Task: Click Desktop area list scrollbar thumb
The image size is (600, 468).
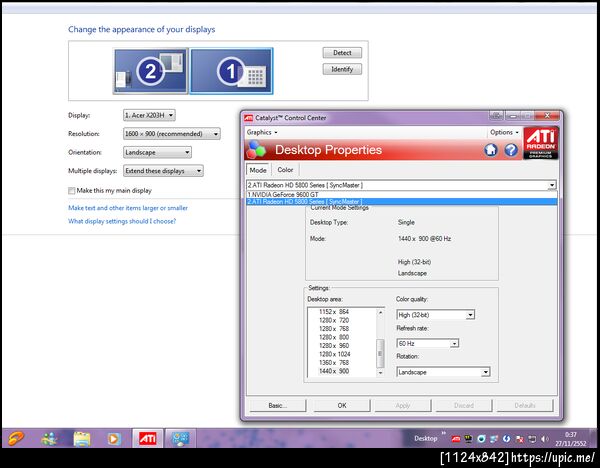Action: tap(380, 353)
